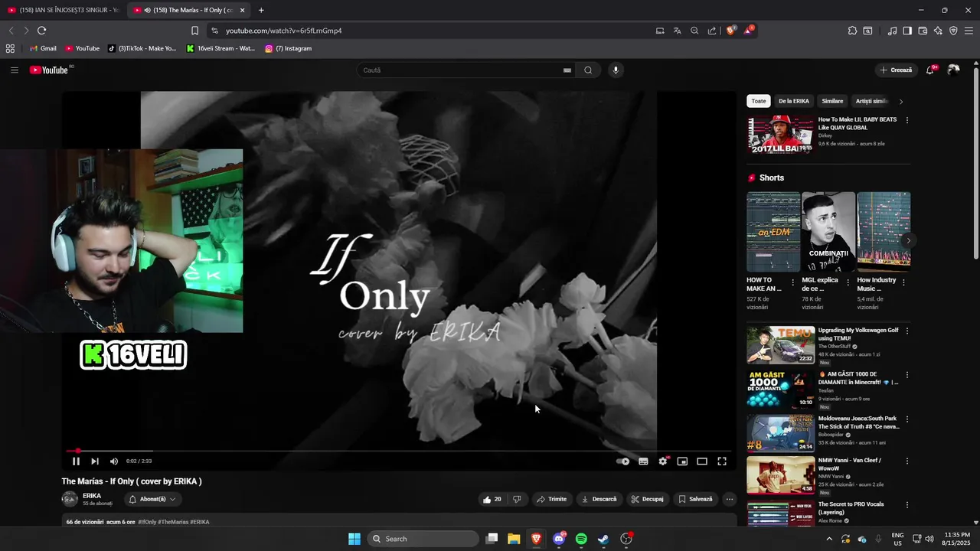Bookmark this page icon

(x=194, y=31)
